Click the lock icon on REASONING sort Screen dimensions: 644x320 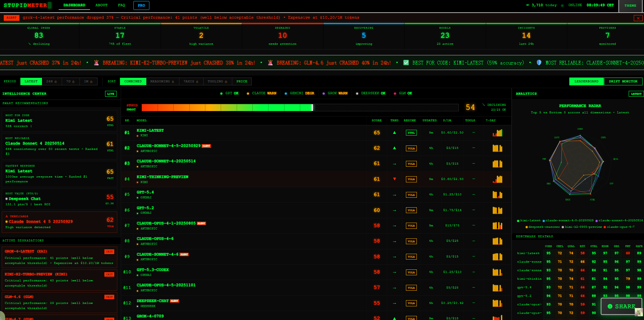click(173, 82)
